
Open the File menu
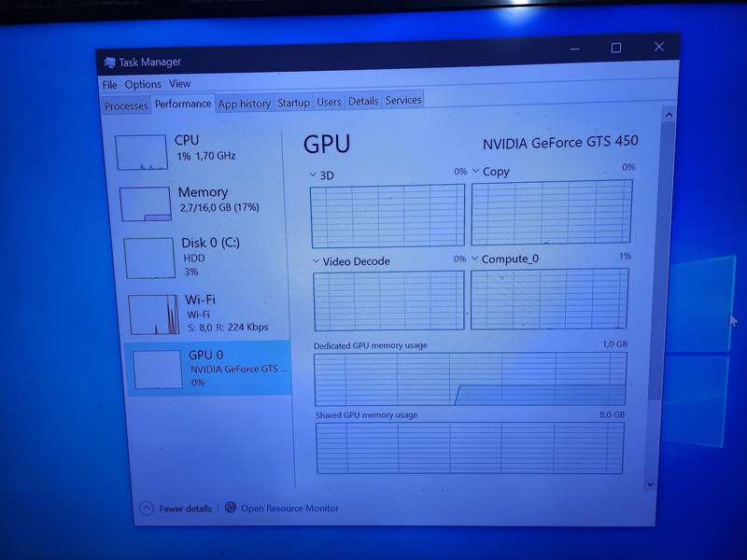[x=109, y=85]
